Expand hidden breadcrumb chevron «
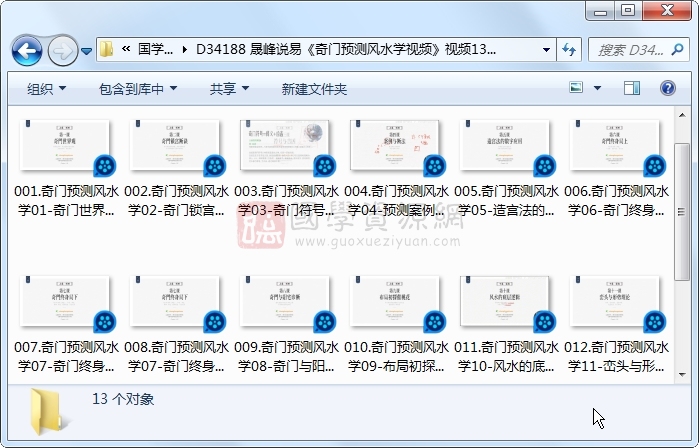This screenshot has height=448, width=699. point(126,49)
